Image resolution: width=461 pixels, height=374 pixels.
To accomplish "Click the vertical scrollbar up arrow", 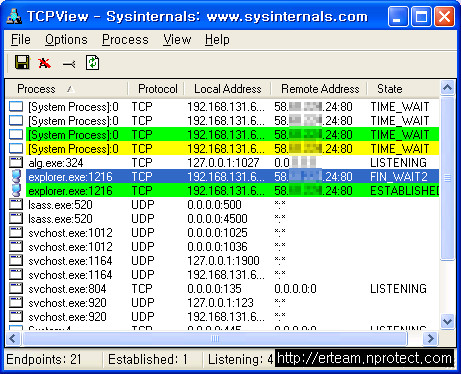I will tap(447, 88).
